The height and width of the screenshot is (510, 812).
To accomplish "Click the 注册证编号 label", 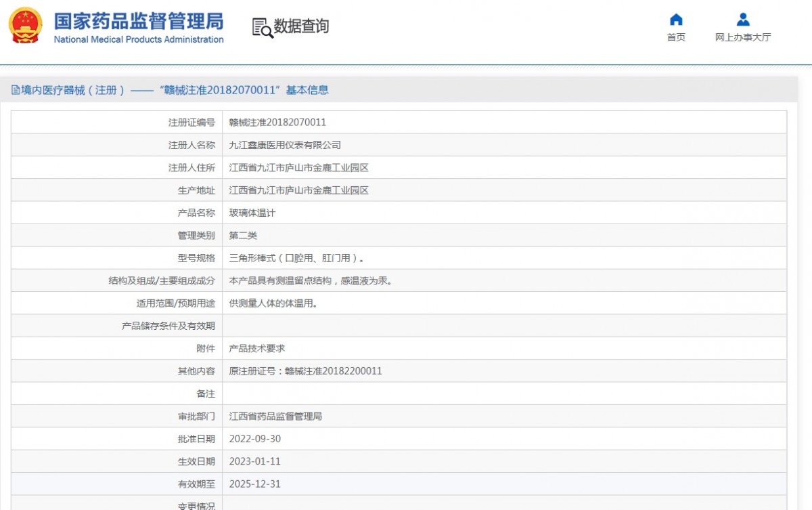I will pos(191,123).
